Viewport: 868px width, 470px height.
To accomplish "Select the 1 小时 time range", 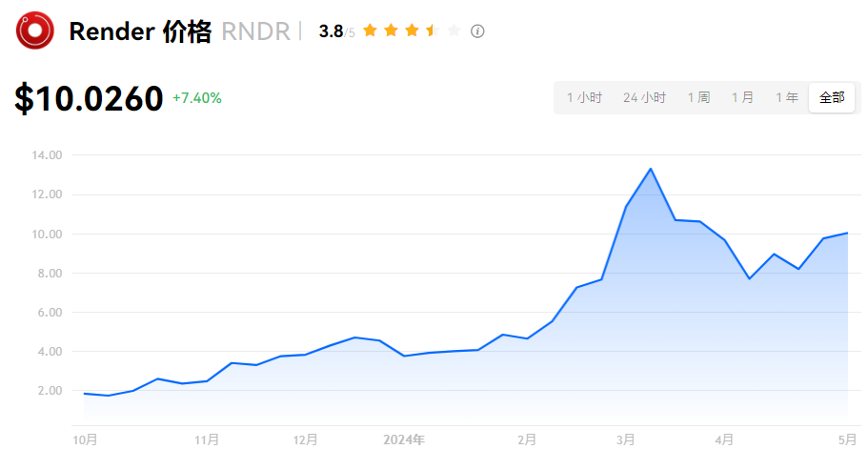I will pos(584,97).
